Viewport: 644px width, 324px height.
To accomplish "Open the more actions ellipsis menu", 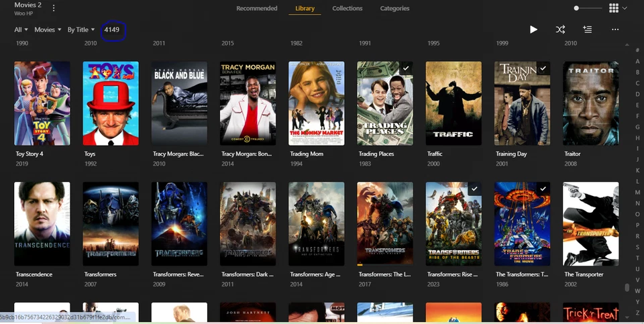I will (x=615, y=30).
